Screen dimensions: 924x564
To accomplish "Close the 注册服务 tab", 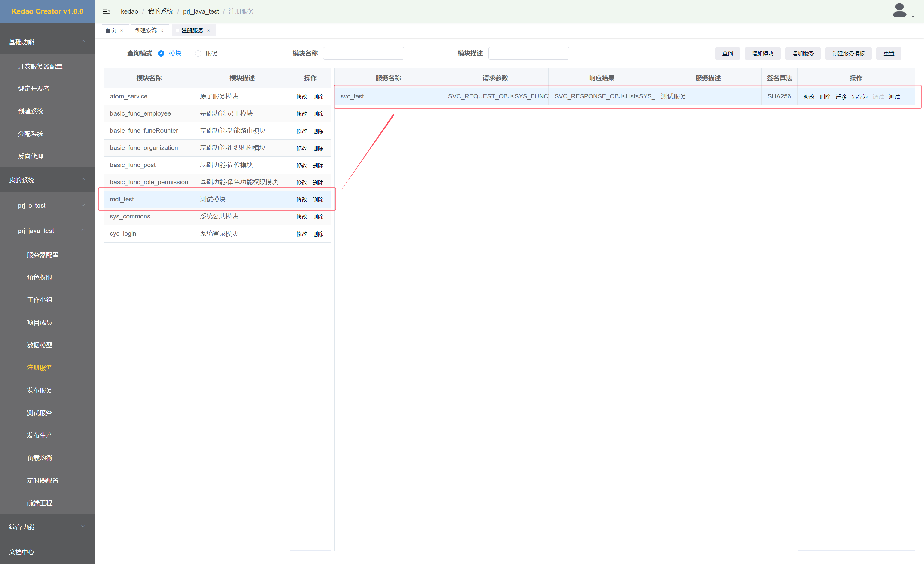I will click(208, 31).
